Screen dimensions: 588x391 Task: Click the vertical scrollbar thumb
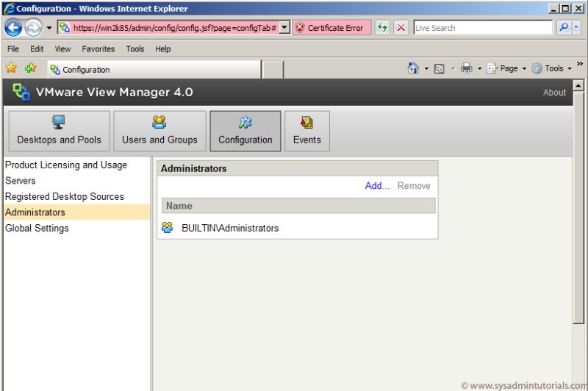[x=578, y=207]
